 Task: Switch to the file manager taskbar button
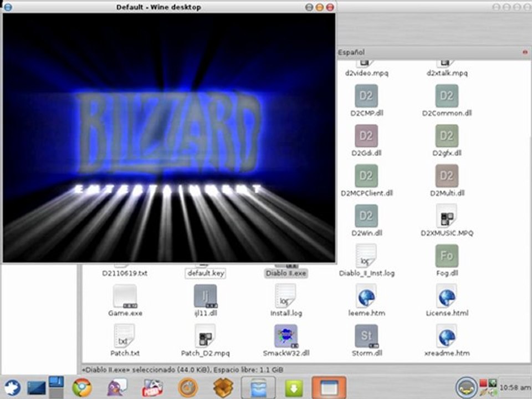pos(258,387)
